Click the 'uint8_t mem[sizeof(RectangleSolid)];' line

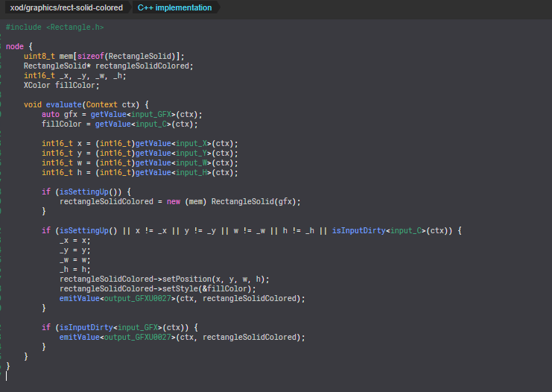click(104, 57)
